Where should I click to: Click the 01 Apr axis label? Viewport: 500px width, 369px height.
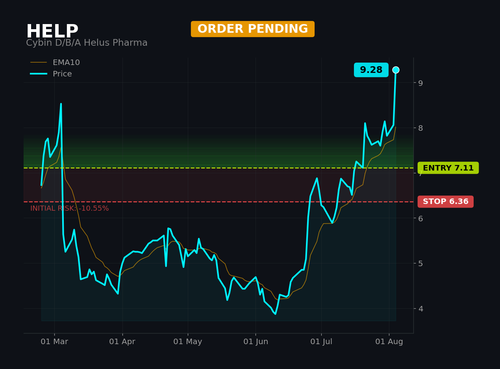click(x=122, y=342)
